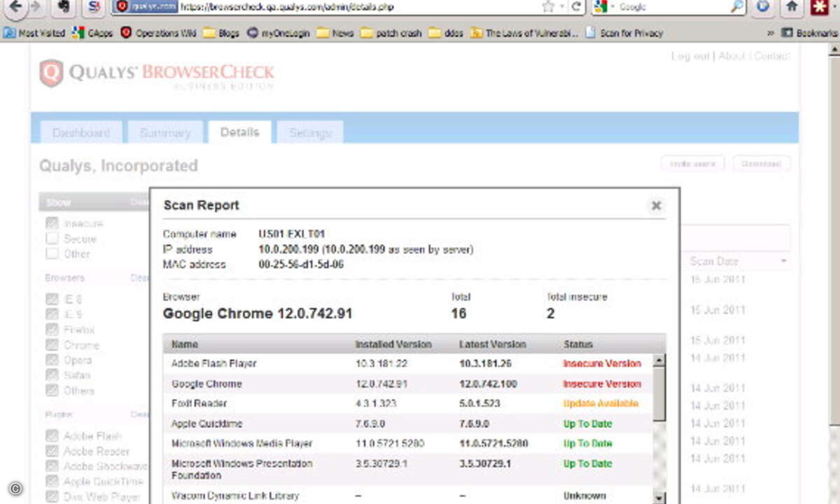Toggle the IE 8 browser checkbox
The height and width of the screenshot is (504, 840).
tap(52, 299)
